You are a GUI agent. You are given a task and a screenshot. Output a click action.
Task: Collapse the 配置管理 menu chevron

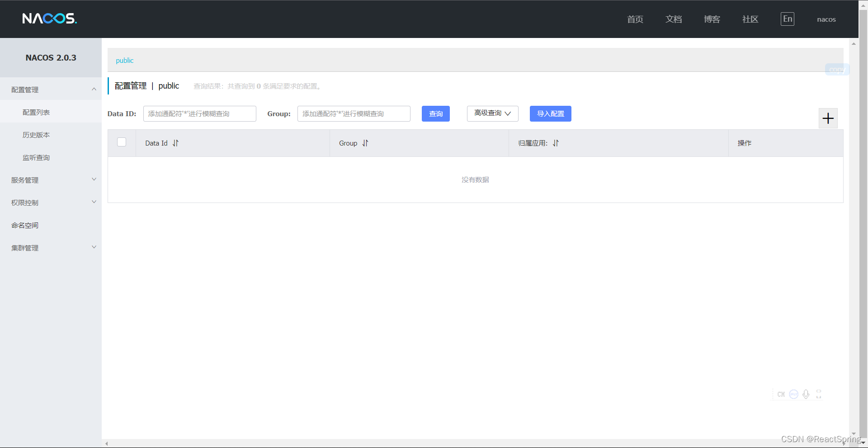(94, 89)
